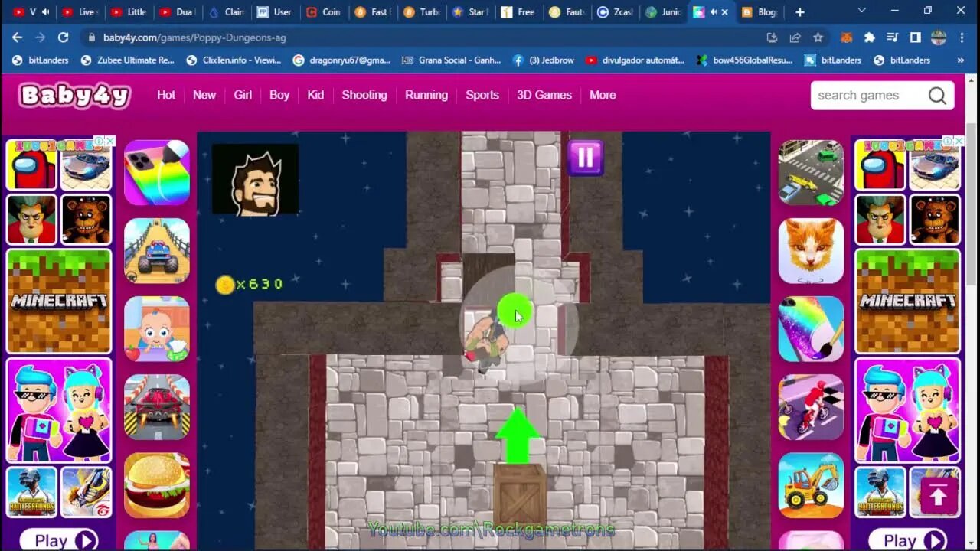This screenshot has height=551, width=980.
Task: Open the Girl games category
Action: (x=243, y=95)
